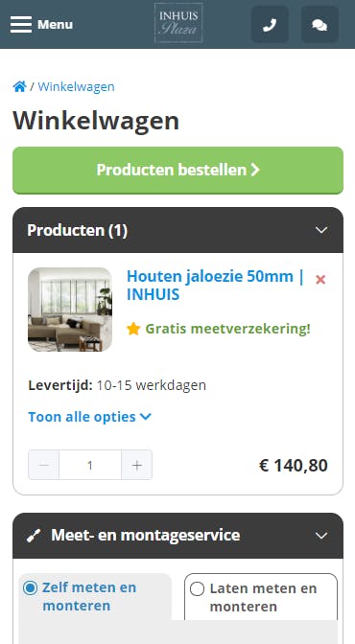Viewport: 355px width, 644px height.
Task: Collapse the Producten (1) section chevron
Action: tap(321, 230)
